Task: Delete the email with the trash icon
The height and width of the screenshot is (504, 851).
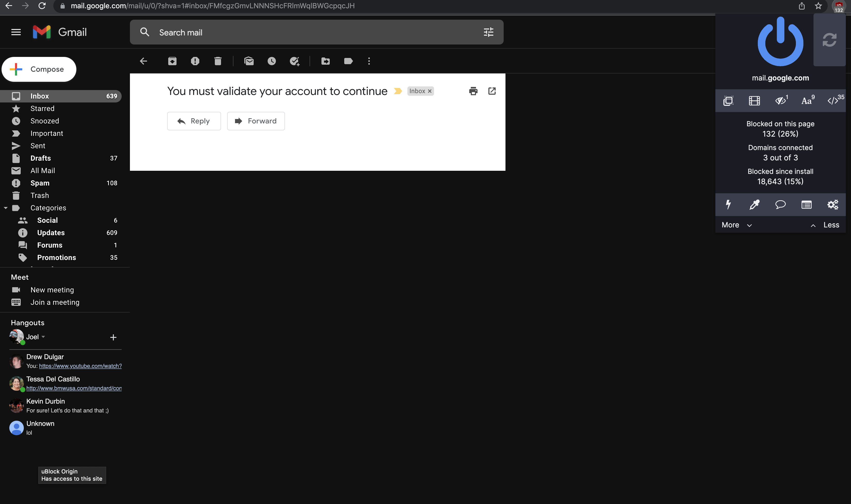Action: [x=218, y=61]
